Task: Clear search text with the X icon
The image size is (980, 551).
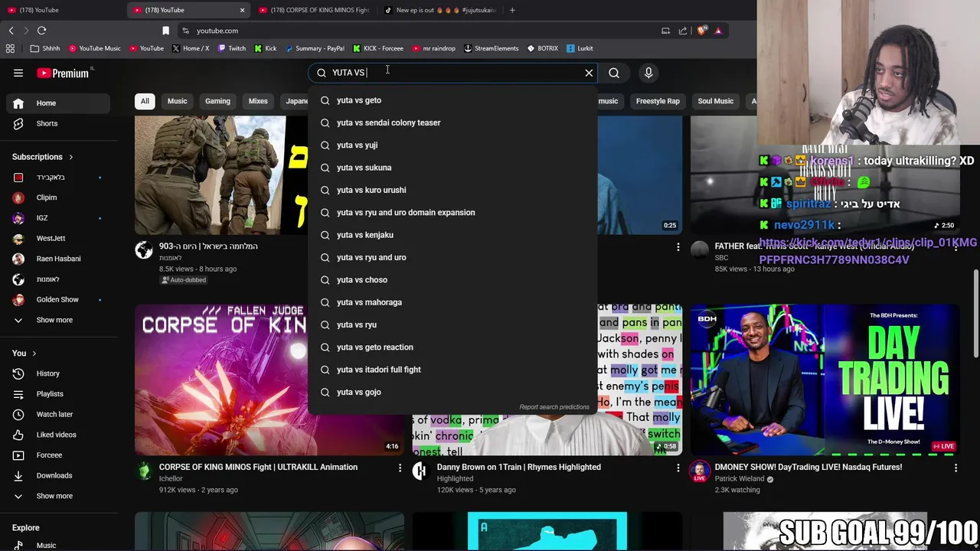Action: click(x=589, y=73)
